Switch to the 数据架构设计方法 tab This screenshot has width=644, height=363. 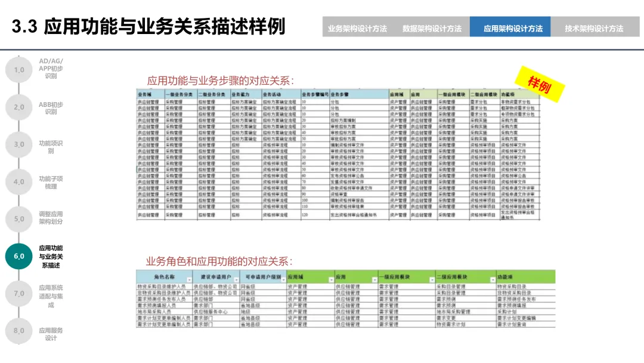432,29
